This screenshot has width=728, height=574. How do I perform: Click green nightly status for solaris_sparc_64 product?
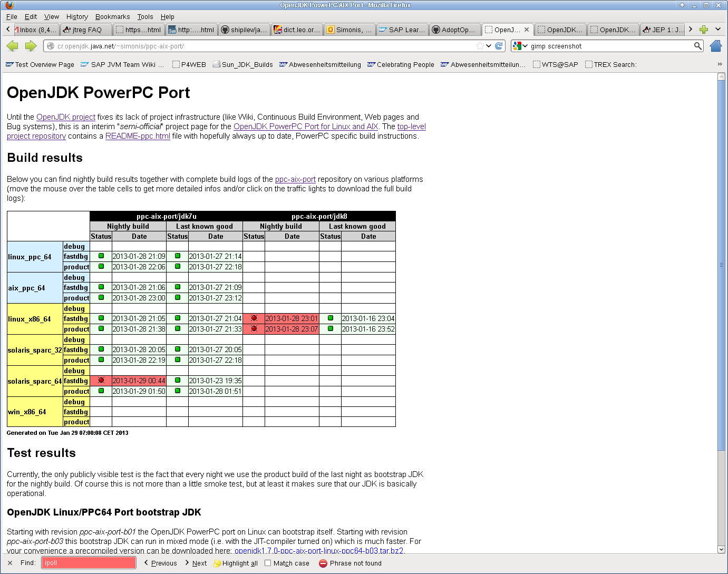(101, 391)
